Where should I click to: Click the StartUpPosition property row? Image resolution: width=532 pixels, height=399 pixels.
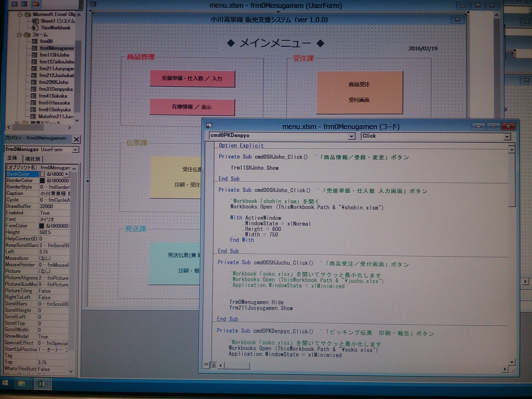click(x=37, y=349)
